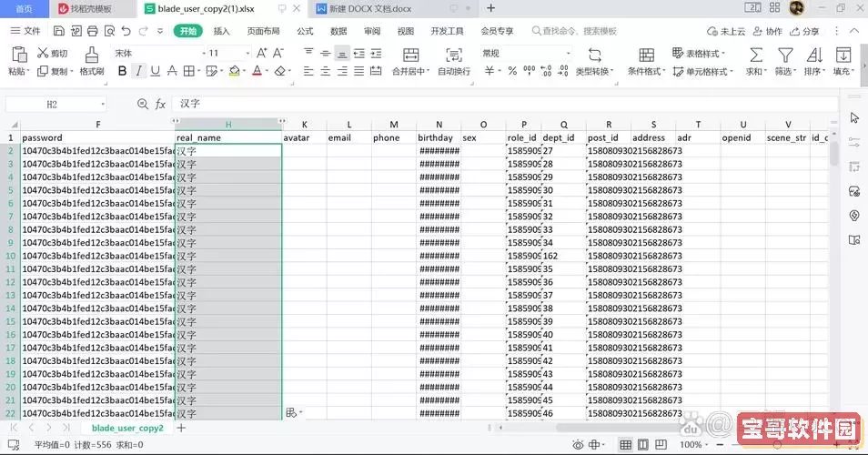The width and height of the screenshot is (868, 455).
Task: Click the Cut (剪切) scissors icon
Action: (x=43, y=54)
